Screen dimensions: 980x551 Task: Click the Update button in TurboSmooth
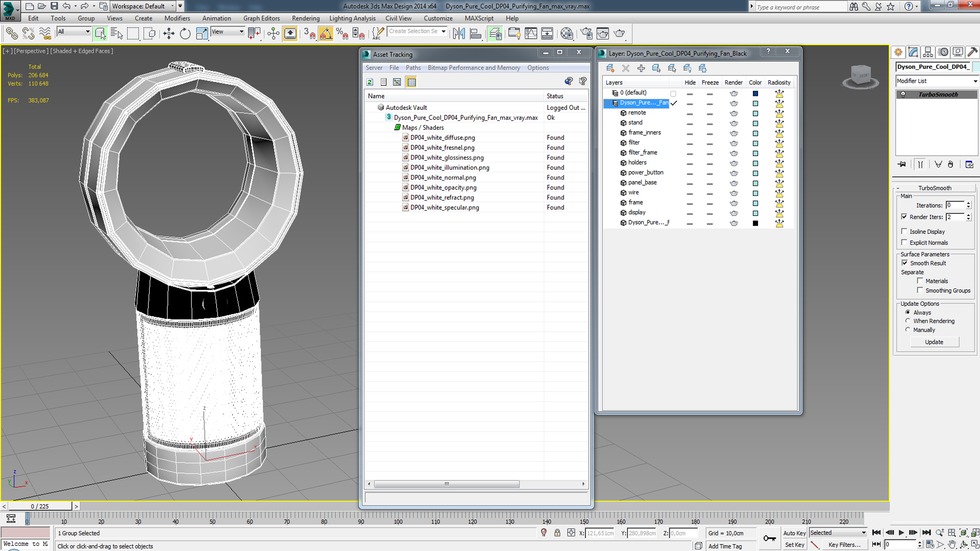[x=934, y=342]
